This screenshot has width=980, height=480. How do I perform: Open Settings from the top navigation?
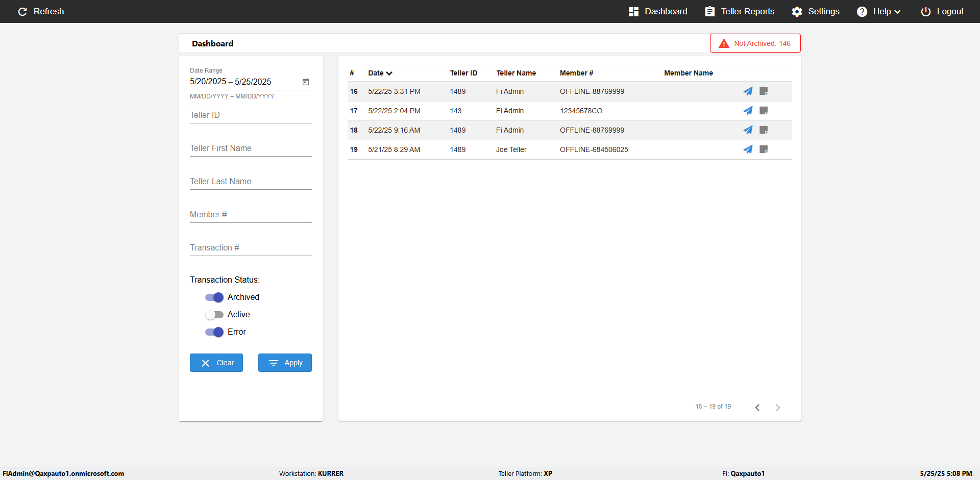[816, 11]
